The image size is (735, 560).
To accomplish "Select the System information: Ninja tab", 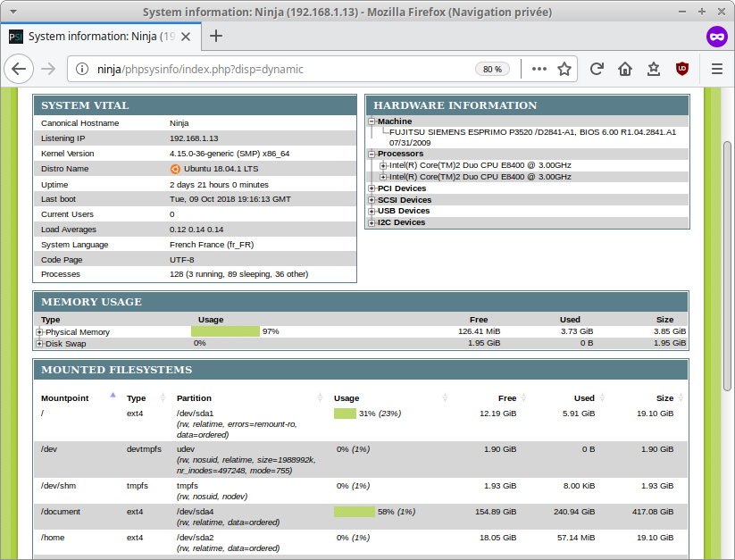I will [101, 36].
